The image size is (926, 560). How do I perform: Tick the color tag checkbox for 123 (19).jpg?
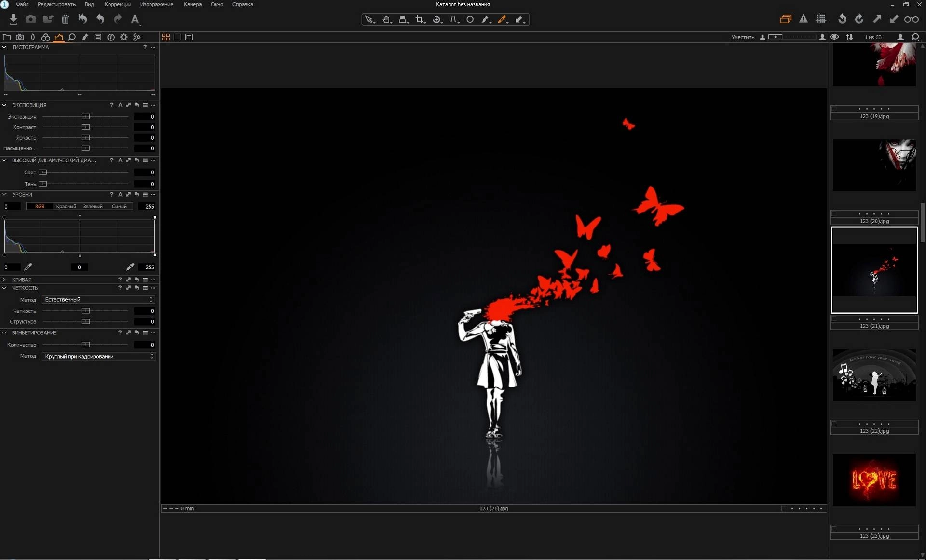tap(834, 109)
